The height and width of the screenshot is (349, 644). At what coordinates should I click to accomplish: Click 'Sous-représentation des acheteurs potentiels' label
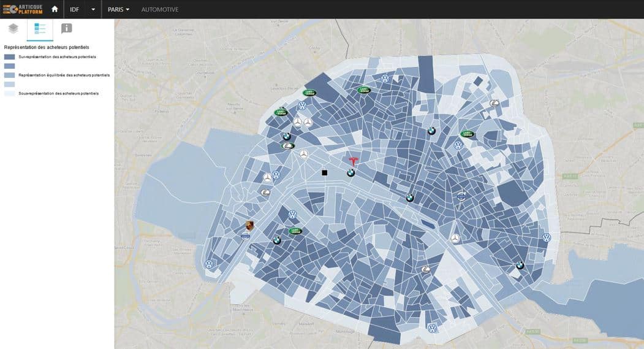tap(58, 93)
